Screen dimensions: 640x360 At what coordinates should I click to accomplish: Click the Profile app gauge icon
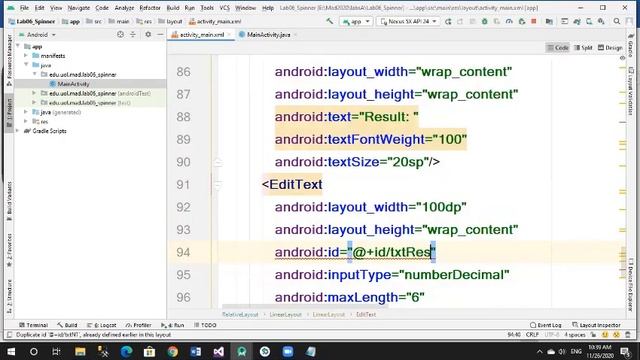click(509, 21)
